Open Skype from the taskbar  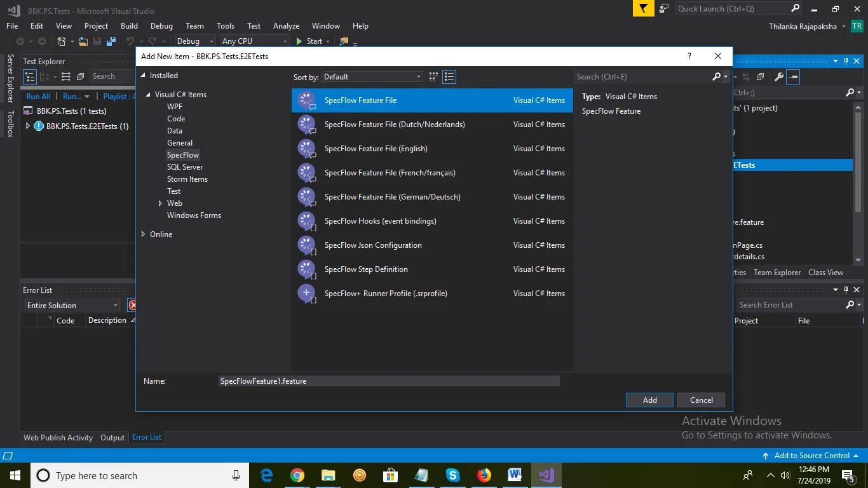[x=452, y=475]
